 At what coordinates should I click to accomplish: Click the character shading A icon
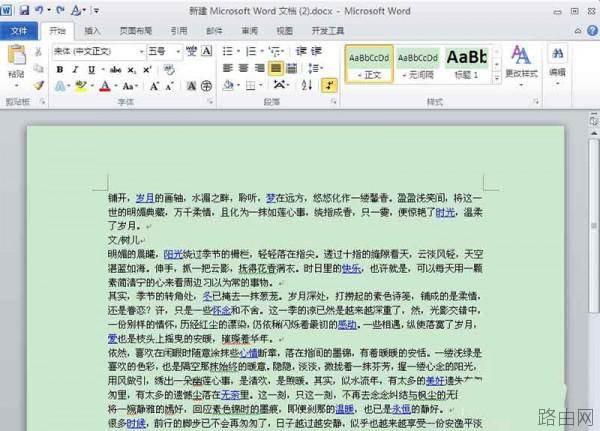tap(191, 86)
